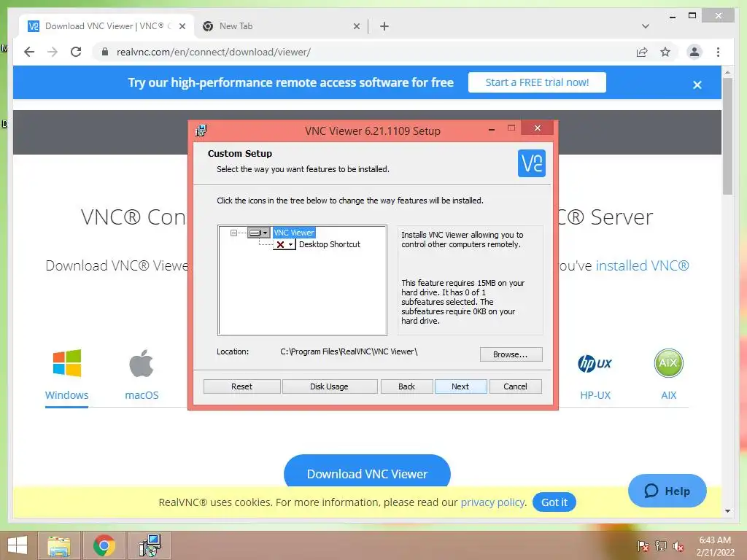Screen dimensions: 747x560
Task: Open the privacy policy link
Action: pos(492,502)
